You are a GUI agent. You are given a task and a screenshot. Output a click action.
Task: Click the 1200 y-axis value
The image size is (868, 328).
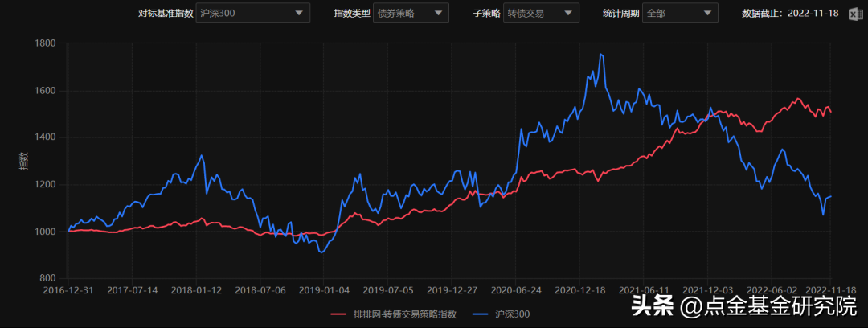(x=47, y=185)
